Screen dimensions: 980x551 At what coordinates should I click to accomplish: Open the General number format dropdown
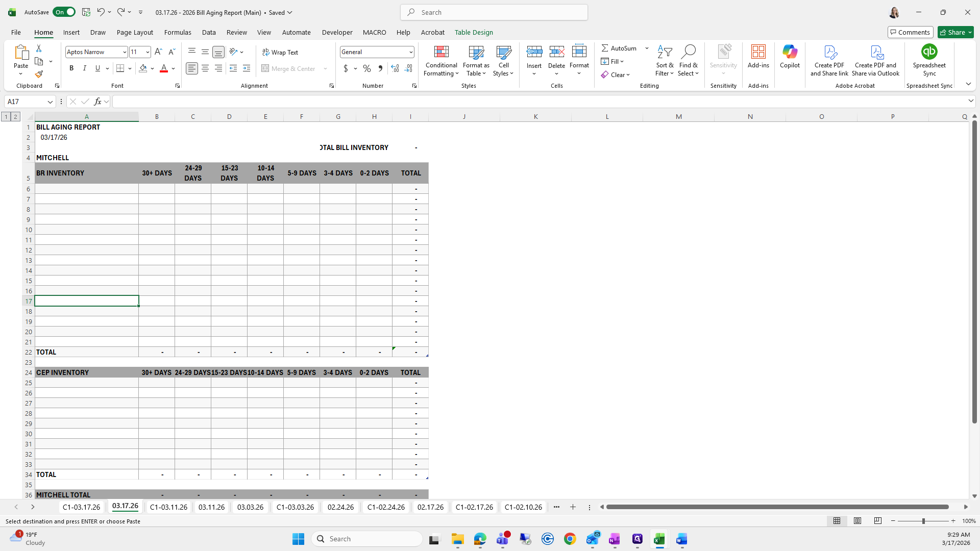(x=410, y=52)
